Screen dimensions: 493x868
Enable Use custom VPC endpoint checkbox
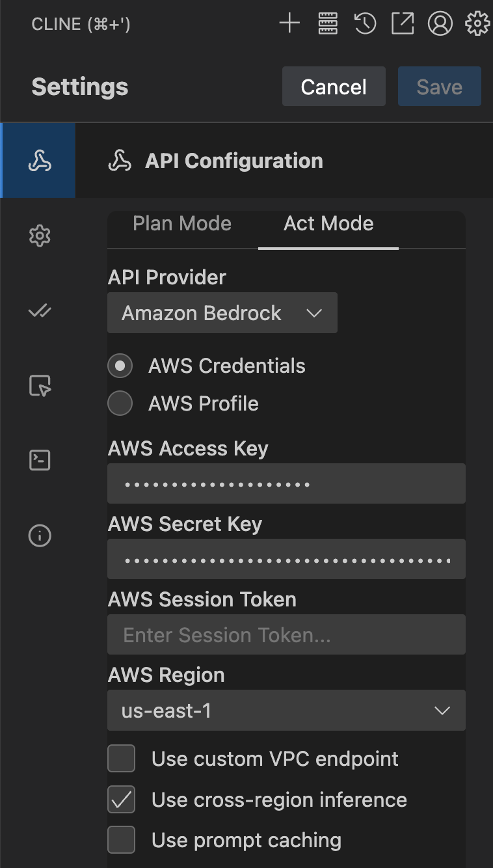click(122, 759)
